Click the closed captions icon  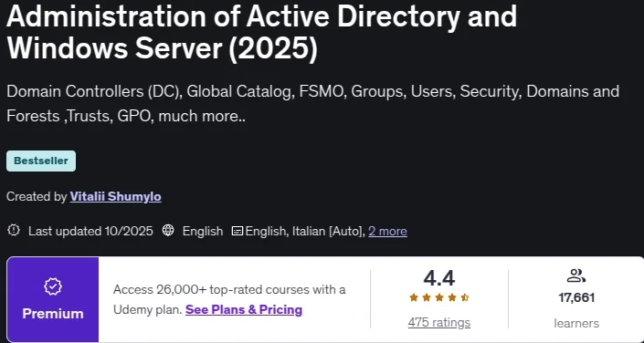[x=238, y=231]
